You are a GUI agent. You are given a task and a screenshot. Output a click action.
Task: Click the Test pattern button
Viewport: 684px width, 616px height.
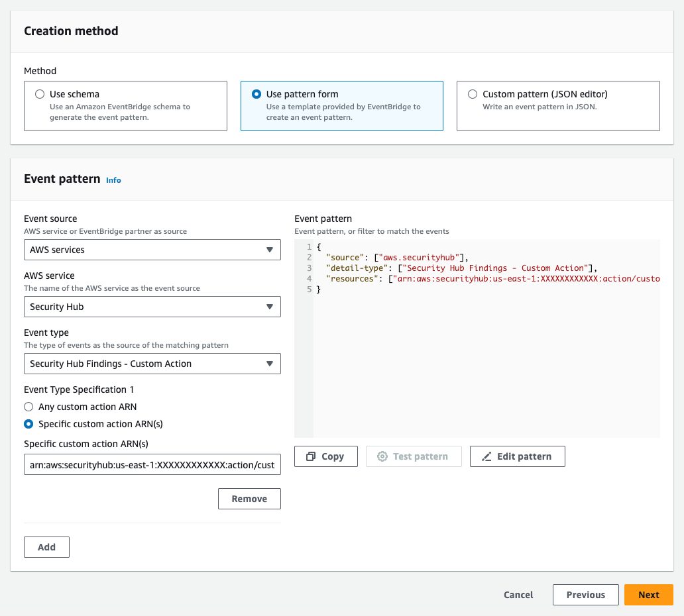click(x=414, y=456)
